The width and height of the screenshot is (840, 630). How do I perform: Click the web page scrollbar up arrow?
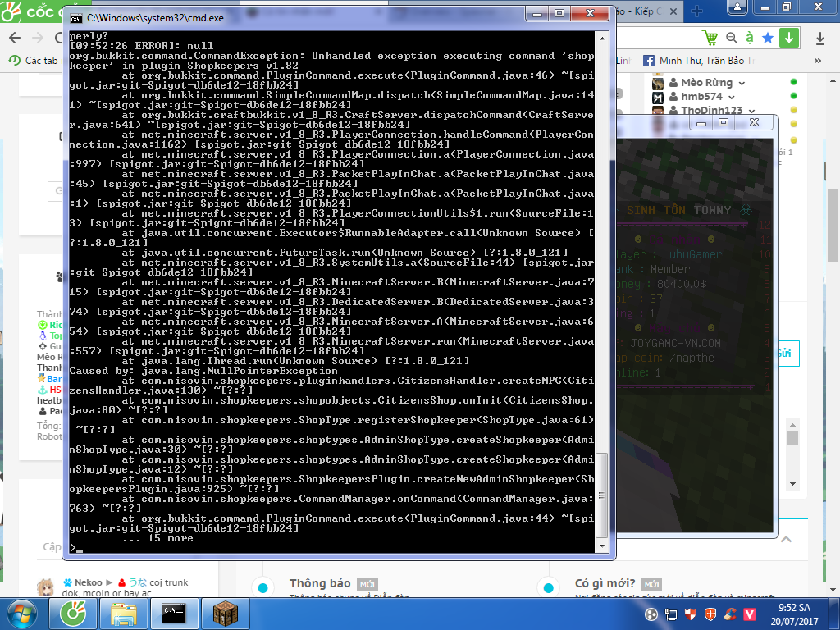(833, 81)
